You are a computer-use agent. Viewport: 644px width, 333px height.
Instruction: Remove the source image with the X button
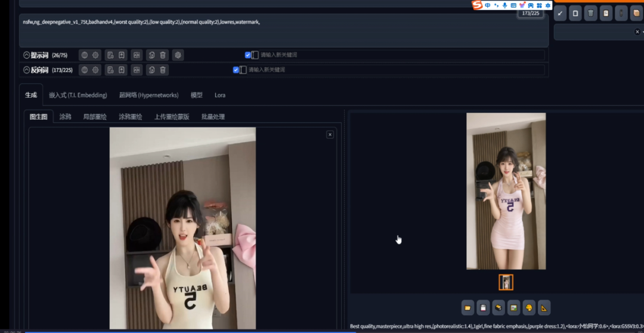click(330, 134)
